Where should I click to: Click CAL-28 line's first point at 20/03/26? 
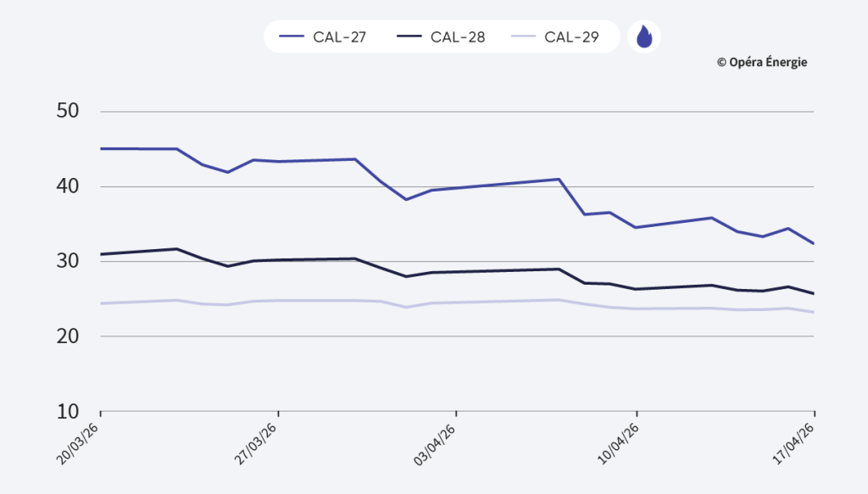point(101,254)
